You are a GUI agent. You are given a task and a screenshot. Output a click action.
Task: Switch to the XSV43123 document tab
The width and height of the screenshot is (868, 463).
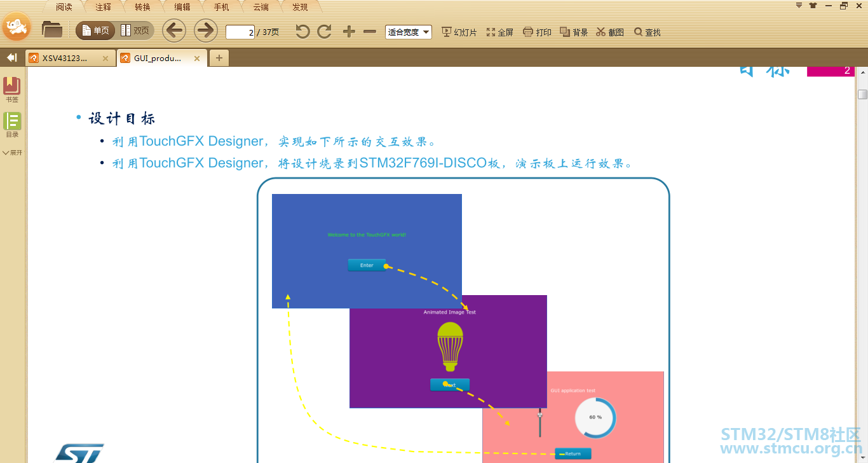(71, 59)
